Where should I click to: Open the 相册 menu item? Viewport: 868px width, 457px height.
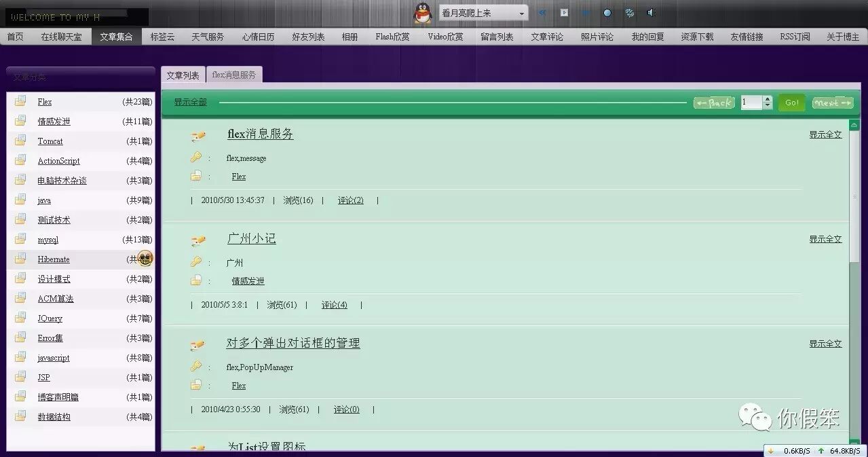[x=350, y=37]
